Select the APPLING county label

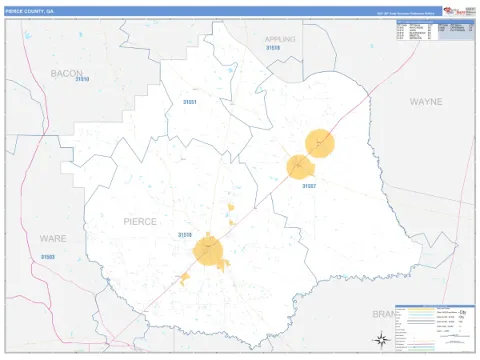280,39
